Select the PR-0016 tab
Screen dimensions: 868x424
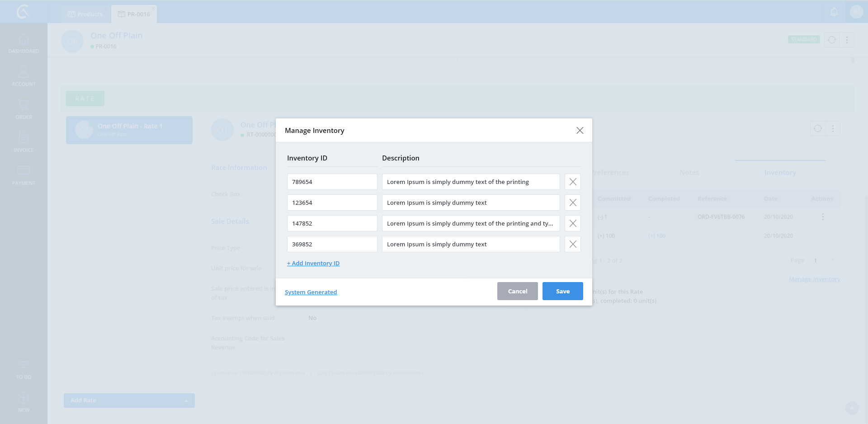134,14
